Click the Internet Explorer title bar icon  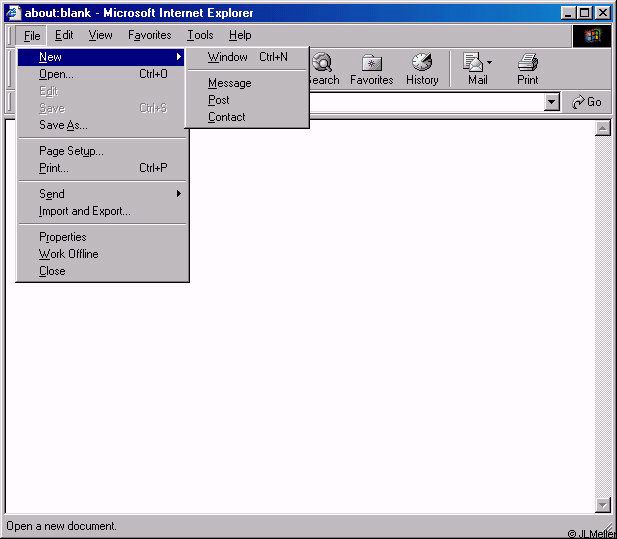click(13, 13)
